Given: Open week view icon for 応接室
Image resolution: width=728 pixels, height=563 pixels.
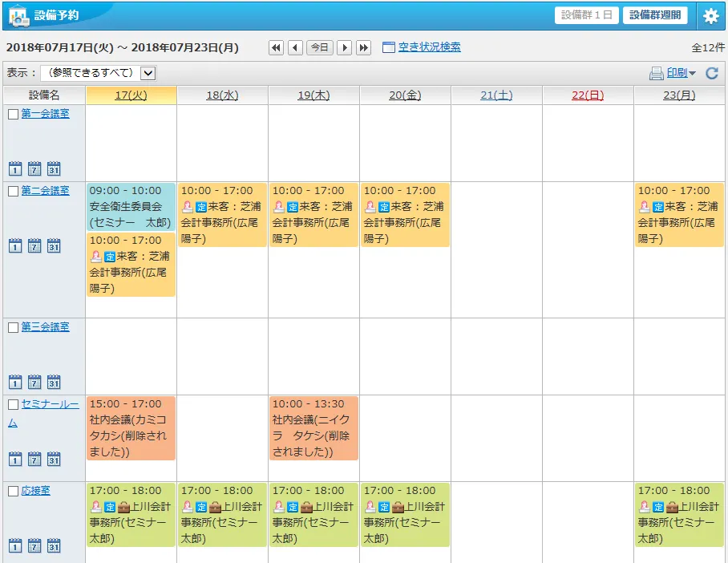Looking at the screenshot, I should click(x=34, y=545).
